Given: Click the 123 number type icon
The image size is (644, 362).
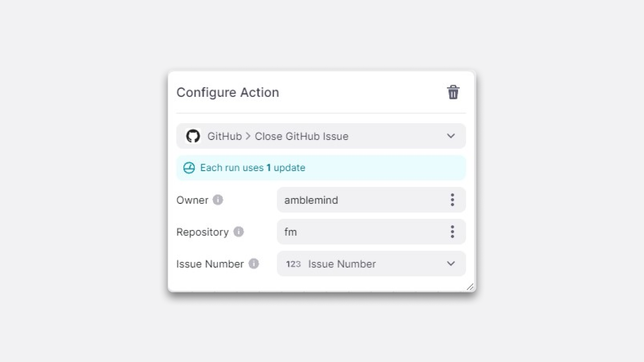Looking at the screenshot, I should pyautogui.click(x=293, y=264).
